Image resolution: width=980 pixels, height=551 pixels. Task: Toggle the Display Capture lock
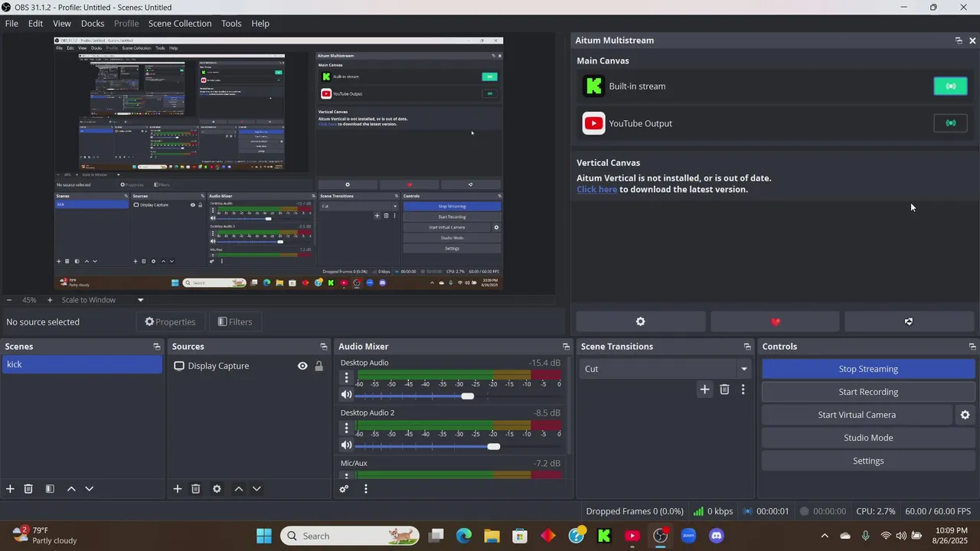pyautogui.click(x=319, y=366)
